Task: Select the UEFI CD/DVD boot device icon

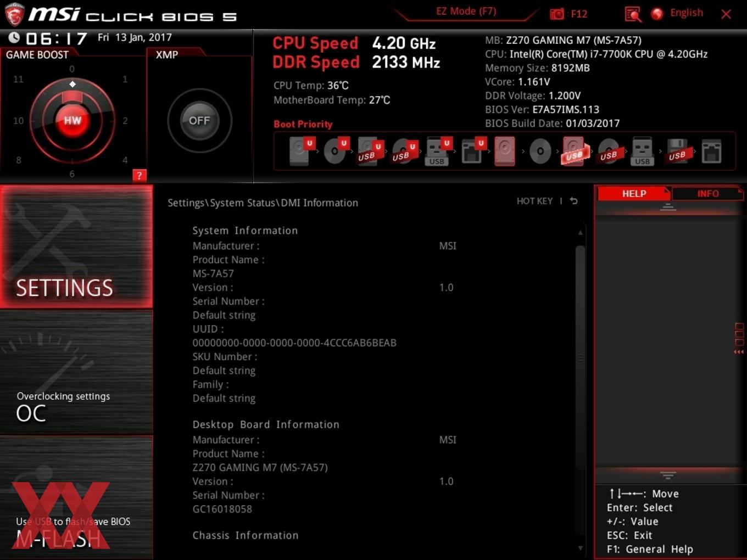Action: 335,151
